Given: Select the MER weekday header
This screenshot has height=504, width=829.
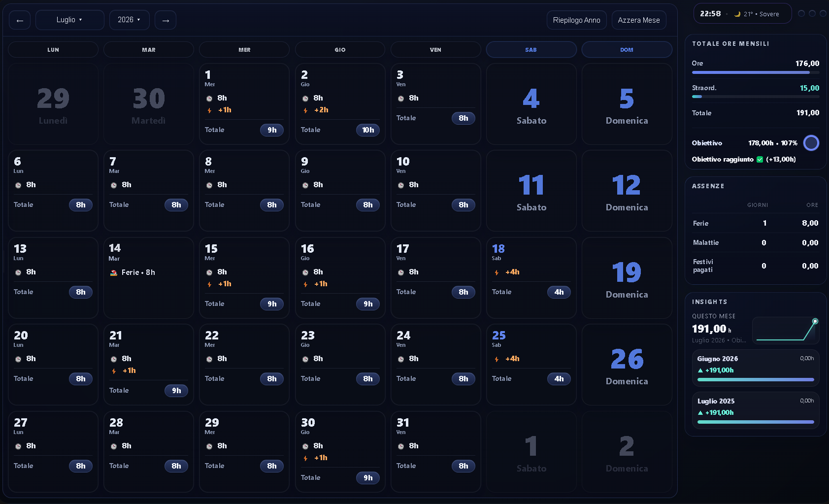Looking at the screenshot, I should click(x=244, y=50).
